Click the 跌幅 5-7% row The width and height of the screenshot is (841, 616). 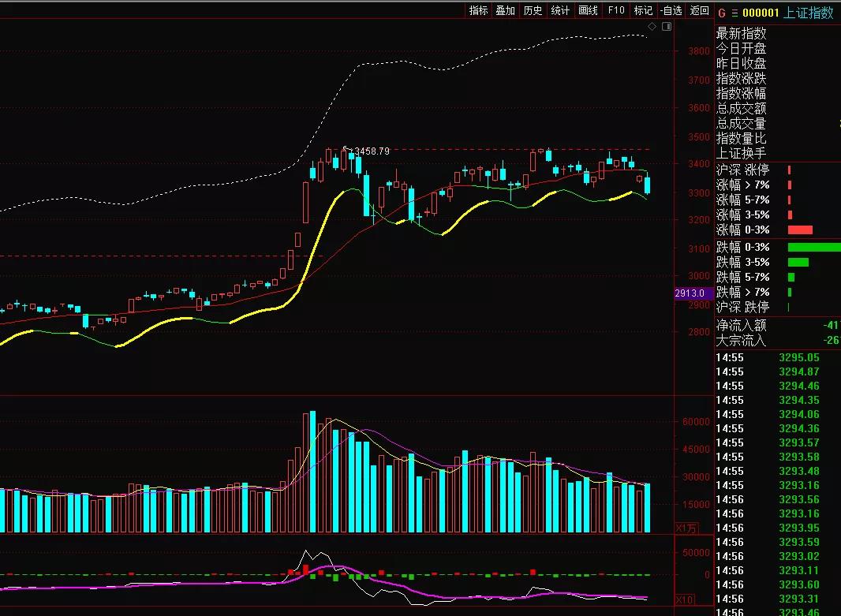[778, 277]
